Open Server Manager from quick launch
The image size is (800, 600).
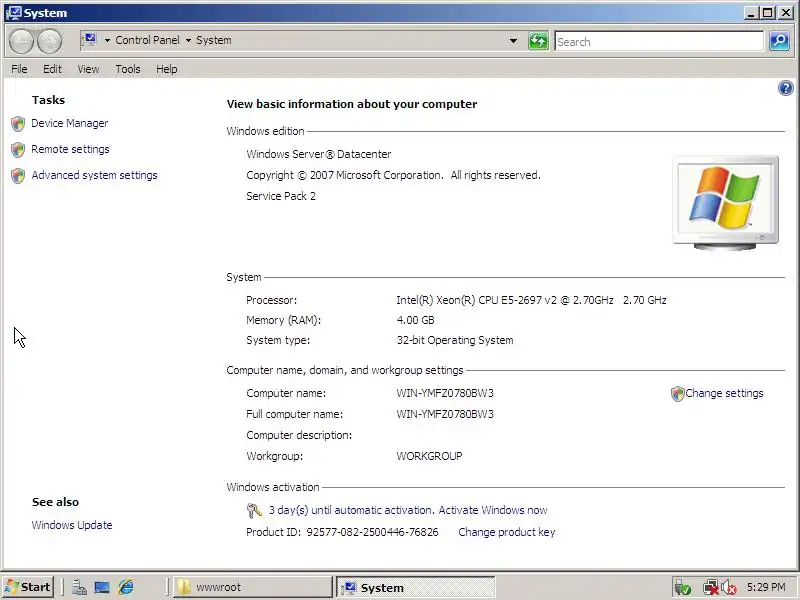79,587
